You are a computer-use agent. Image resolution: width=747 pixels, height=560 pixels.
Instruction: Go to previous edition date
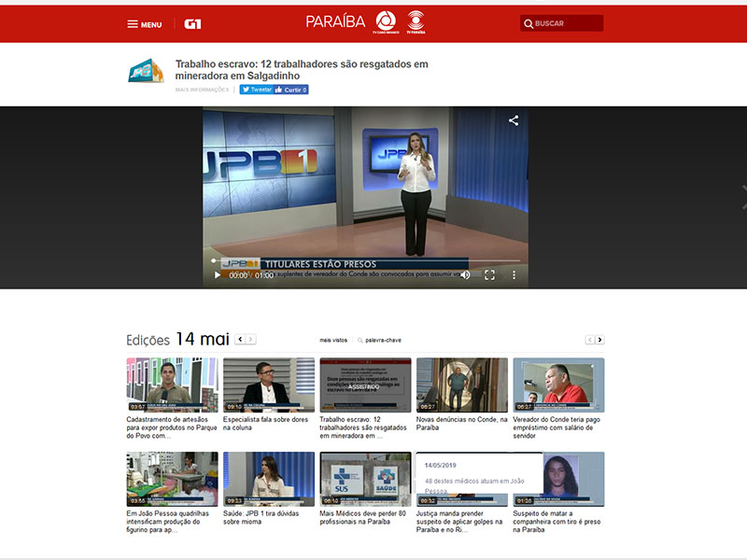tap(241, 340)
